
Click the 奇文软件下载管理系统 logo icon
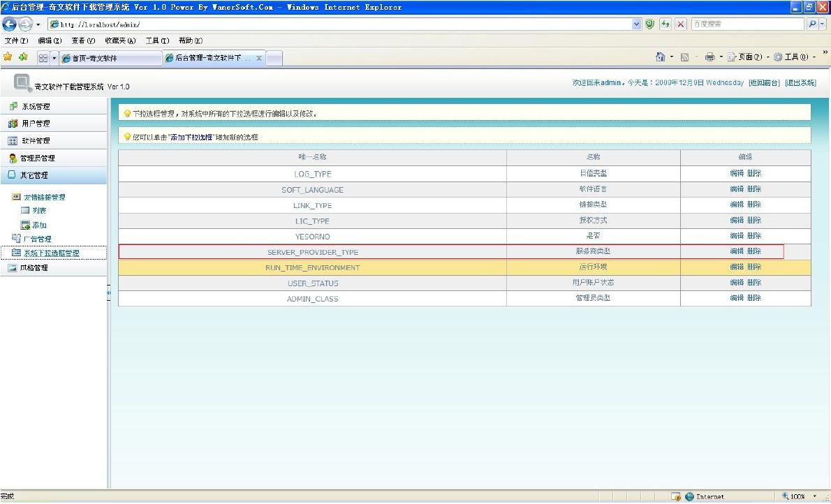coord(23,82)
